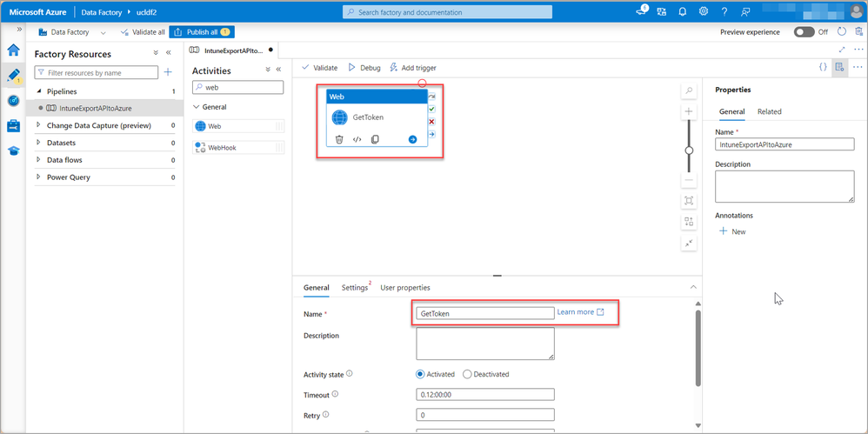Switch to Related properties tab
This screenshot has height=434, width=868.
coord(770,111)
